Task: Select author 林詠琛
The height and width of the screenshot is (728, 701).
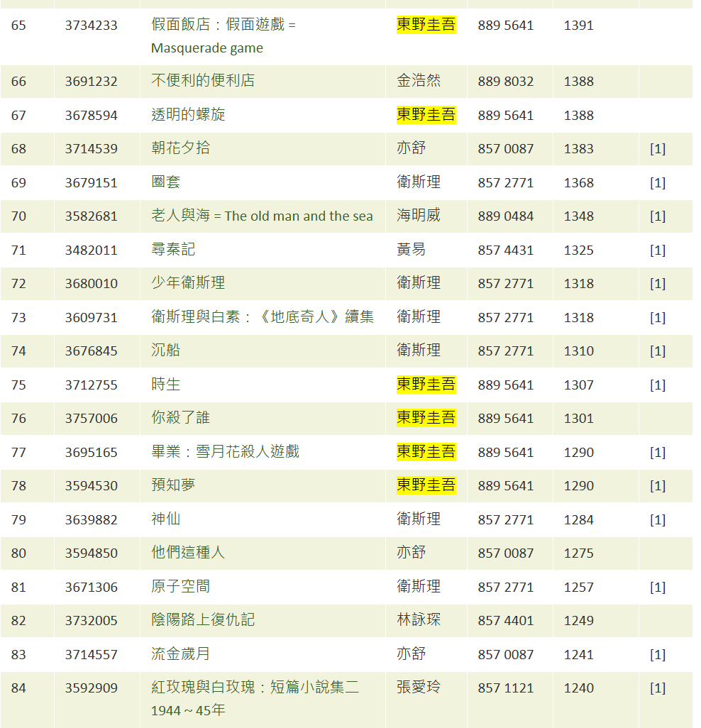Action: [x=419, y=620]
